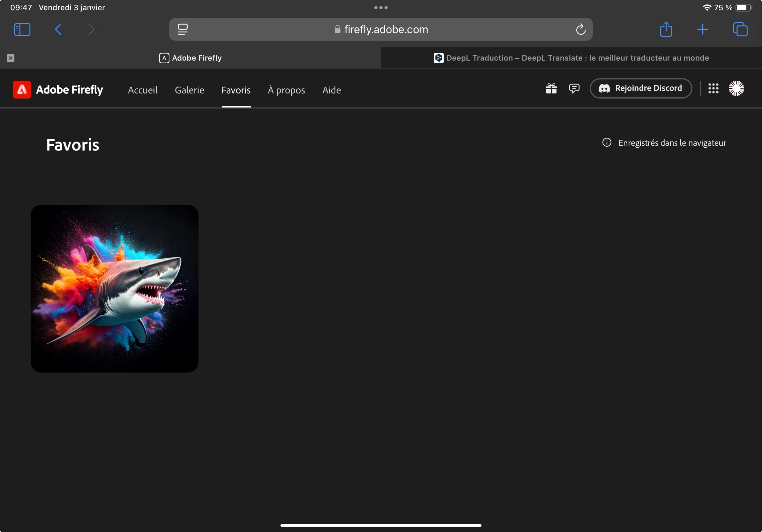This screenshot has height=532, width=762.
Task: Open the colorful shark favorite thumbnail
Action: coord(115,288)
